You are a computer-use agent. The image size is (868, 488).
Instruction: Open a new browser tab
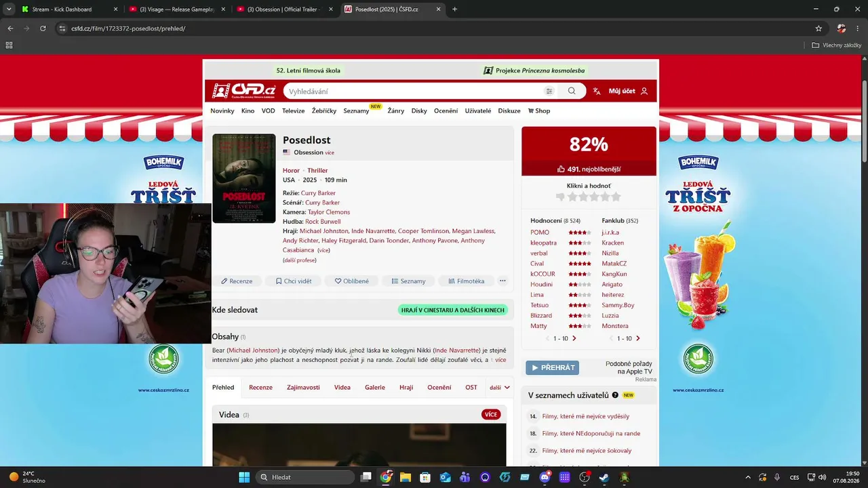(454, 9)
